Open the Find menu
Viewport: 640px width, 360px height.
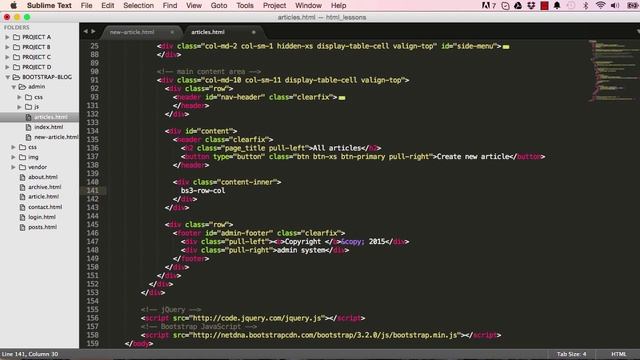coord(170,5)
